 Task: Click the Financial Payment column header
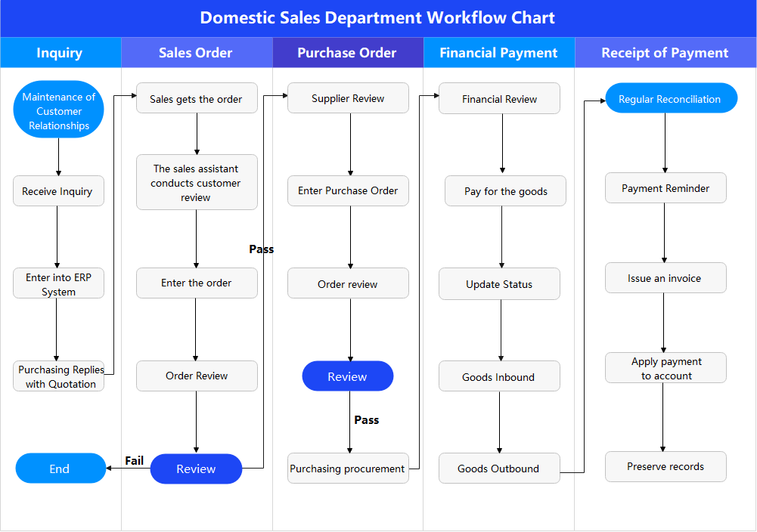point(498,52)
